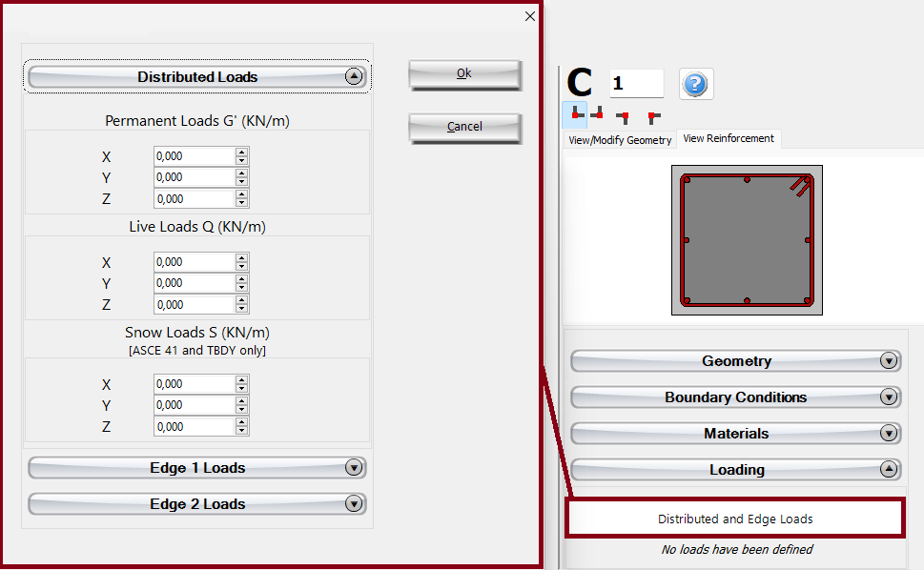924x570 pixels.
Task: Open help with the blue question mark
Action: click(696, 84)
